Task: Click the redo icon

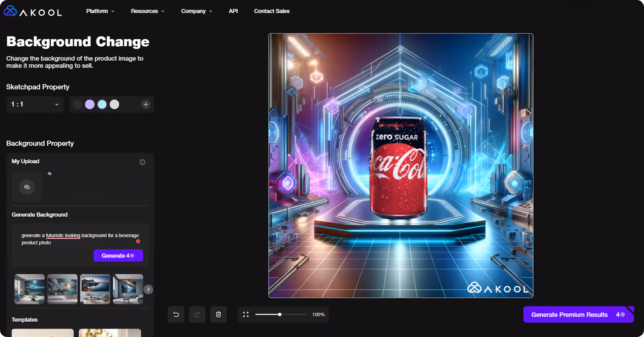Action: [x=197, y=314]
